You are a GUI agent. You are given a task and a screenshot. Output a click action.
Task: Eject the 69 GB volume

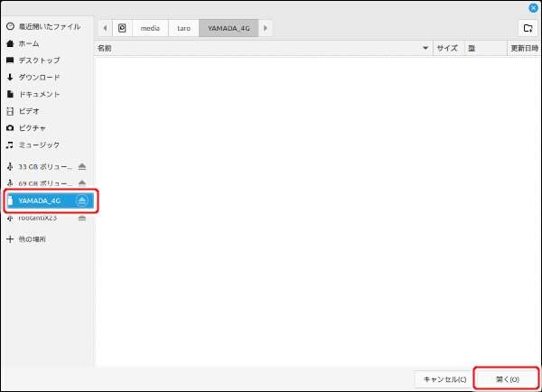pos(82,183)
